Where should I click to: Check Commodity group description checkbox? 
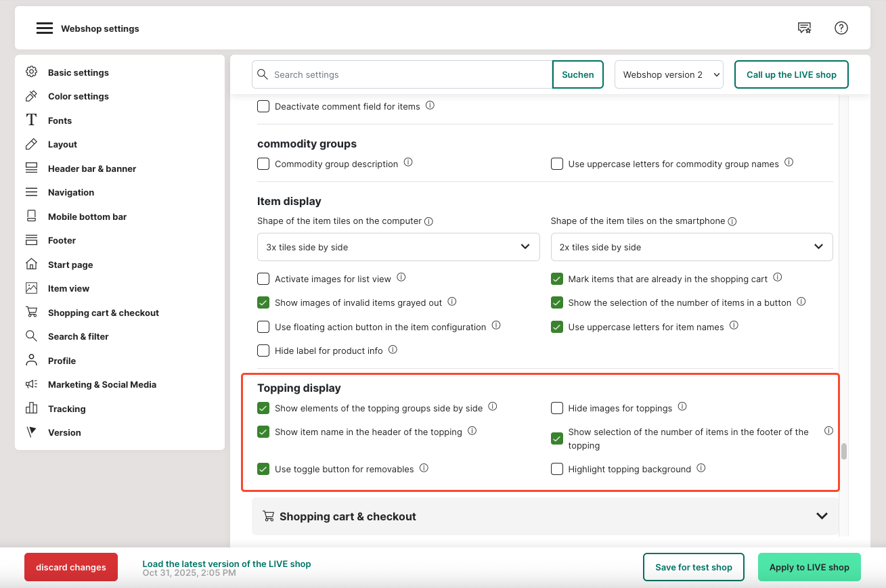(263, 164)
